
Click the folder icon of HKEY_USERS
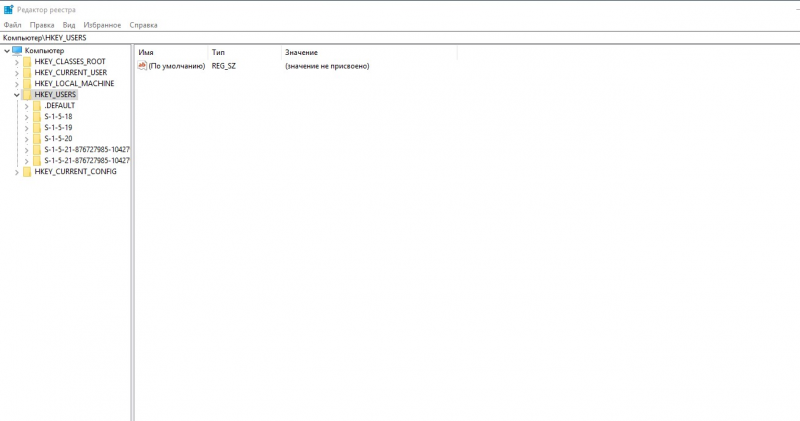pos(27,95)
